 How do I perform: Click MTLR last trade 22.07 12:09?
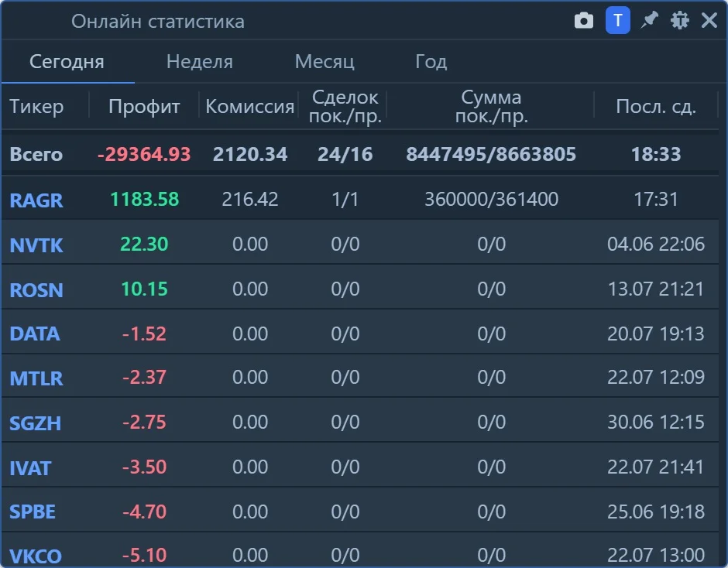pyautogui.click(x=655, y=378)
